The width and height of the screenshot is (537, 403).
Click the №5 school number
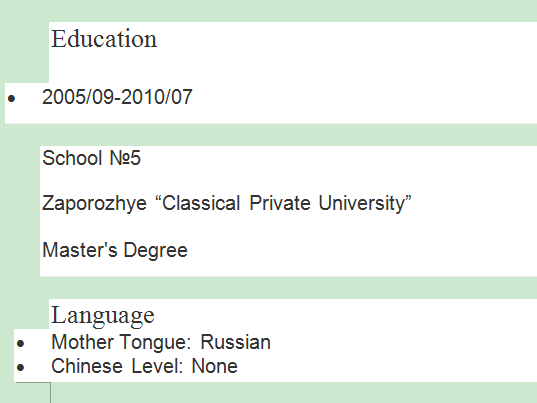(125, 158)
